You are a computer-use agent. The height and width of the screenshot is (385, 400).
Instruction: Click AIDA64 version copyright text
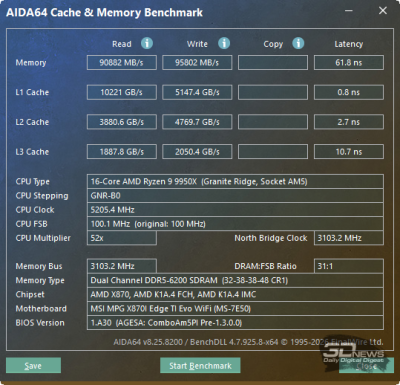pyautogui.click(x=248, y=342)
